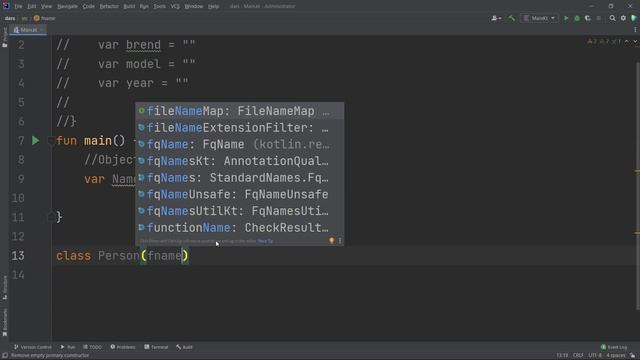Viewport: 640px width, 360px height.
Task: Open the Refactor menu
Action: pyautogui.click(x=109, y=7)
